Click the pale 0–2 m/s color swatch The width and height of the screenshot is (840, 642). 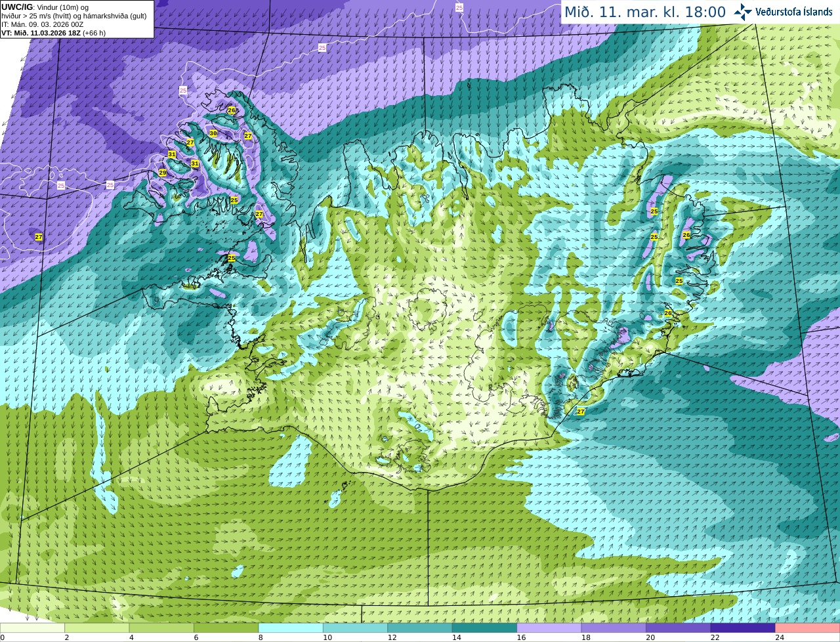[x=32, y=628]
